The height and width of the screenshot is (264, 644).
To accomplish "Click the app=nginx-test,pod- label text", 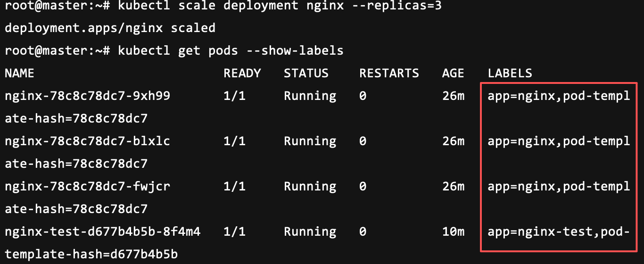I will 559,231.
